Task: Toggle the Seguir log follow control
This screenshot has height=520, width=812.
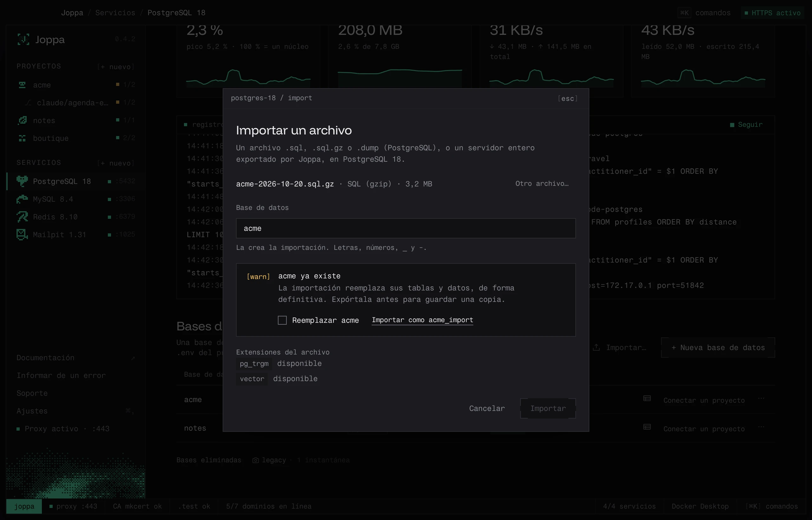Action: coord(746,125)
